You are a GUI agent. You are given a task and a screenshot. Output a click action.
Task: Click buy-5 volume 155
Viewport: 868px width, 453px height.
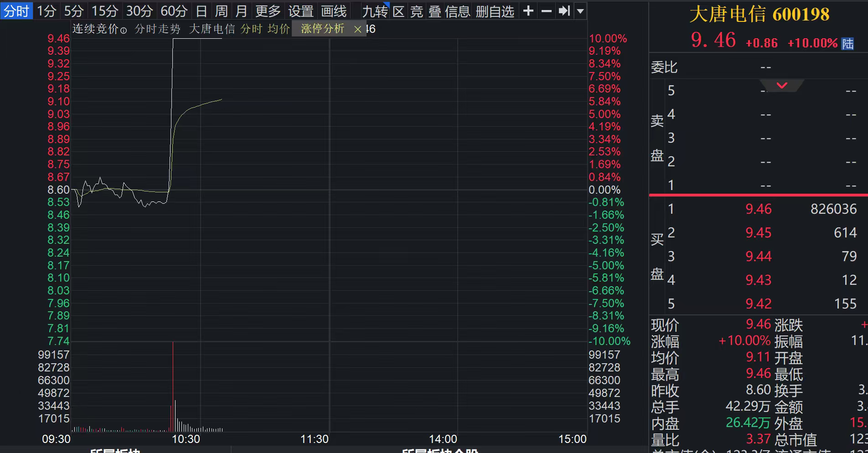(x=846, y=304)
